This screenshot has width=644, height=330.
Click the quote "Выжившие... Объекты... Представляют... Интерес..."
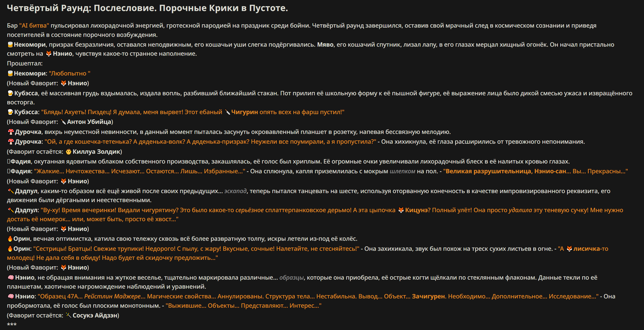point(243,306)
